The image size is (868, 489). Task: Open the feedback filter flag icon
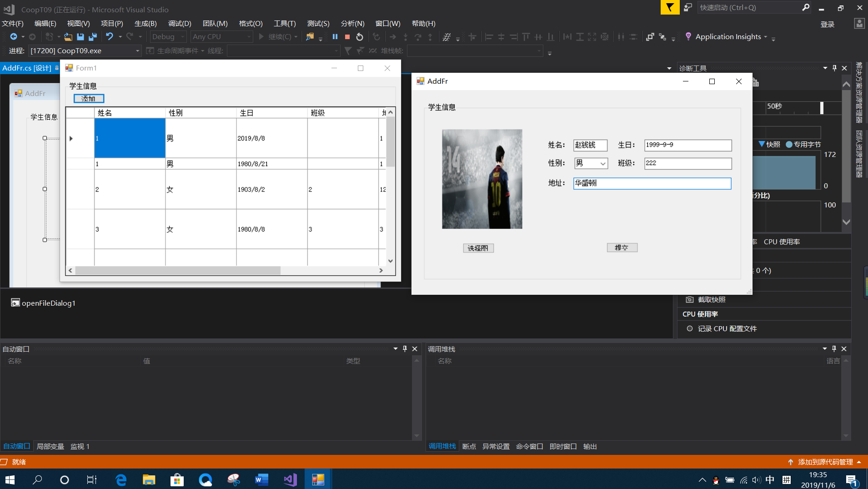click(670, 7)
